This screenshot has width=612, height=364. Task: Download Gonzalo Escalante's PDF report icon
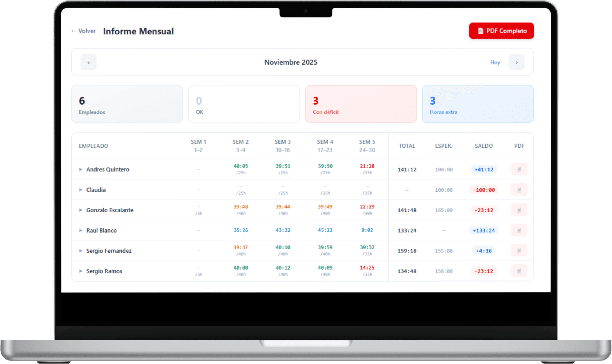pos(519,210)
